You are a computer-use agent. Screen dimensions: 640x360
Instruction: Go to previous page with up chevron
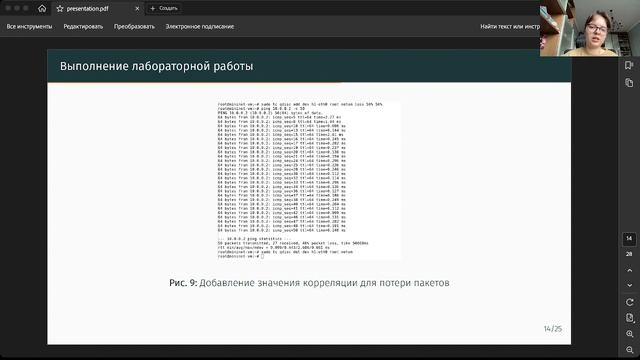click(629, 270)
